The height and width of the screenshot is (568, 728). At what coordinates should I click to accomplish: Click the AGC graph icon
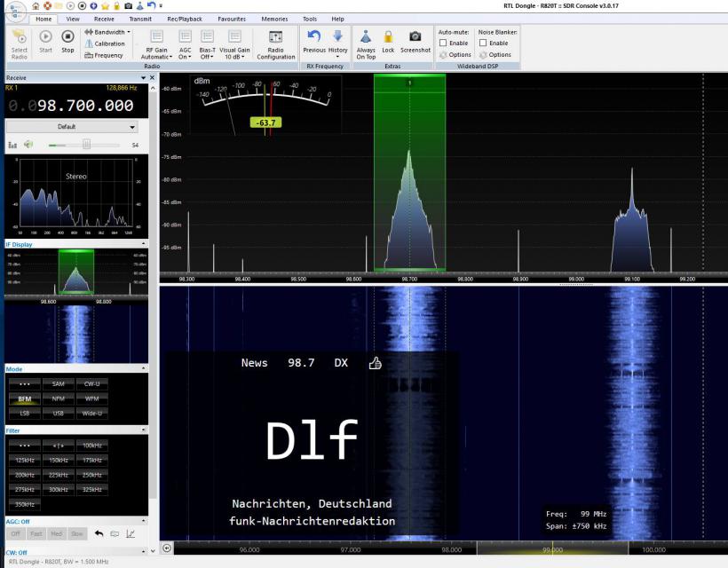pos(131,533)
